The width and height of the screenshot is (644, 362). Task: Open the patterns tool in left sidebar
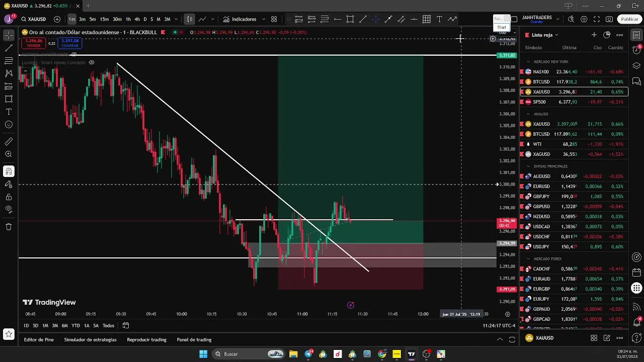pos(9,73)
